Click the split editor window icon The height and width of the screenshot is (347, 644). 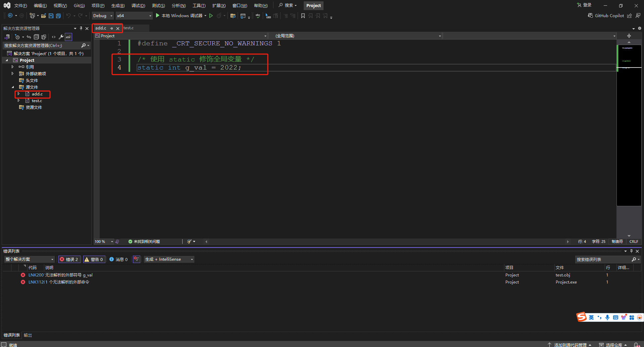[x=629, y=36]
